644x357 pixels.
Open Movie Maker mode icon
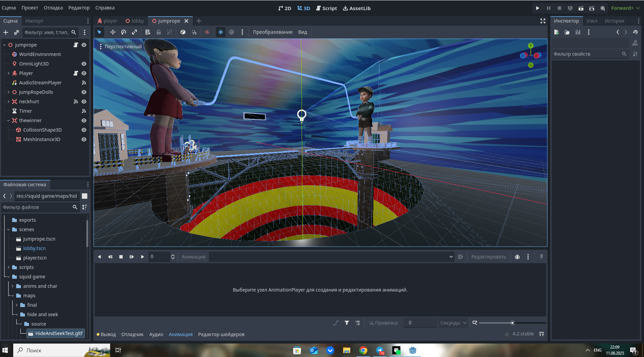coord(603,8)
